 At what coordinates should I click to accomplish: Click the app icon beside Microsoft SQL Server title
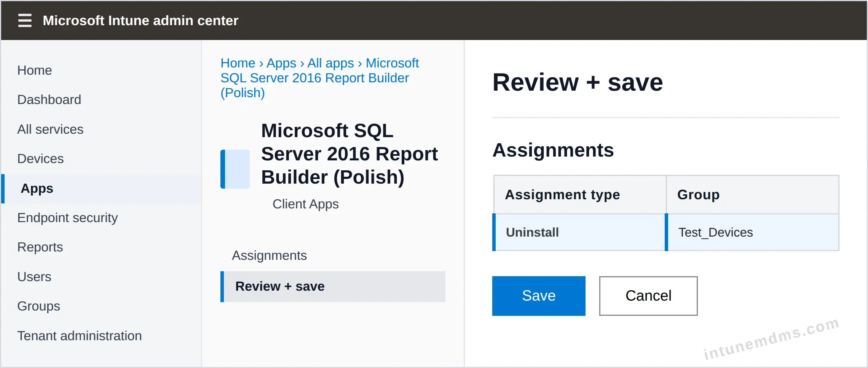235,169
